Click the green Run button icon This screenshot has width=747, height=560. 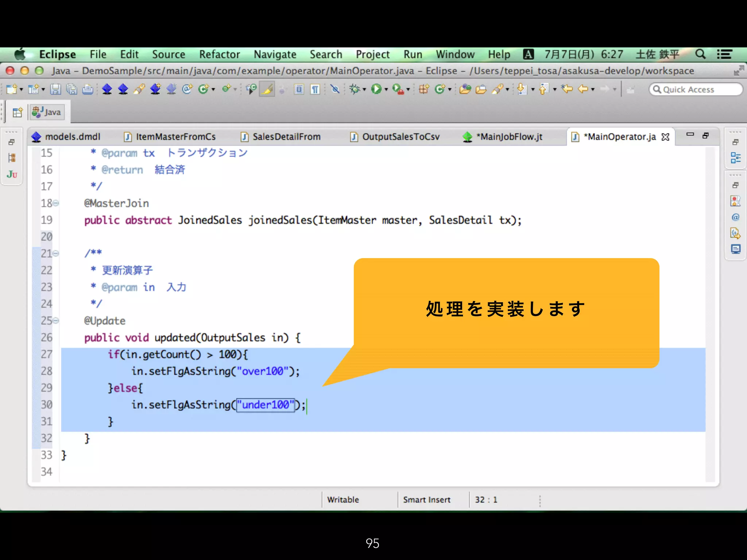coord(376,89)
